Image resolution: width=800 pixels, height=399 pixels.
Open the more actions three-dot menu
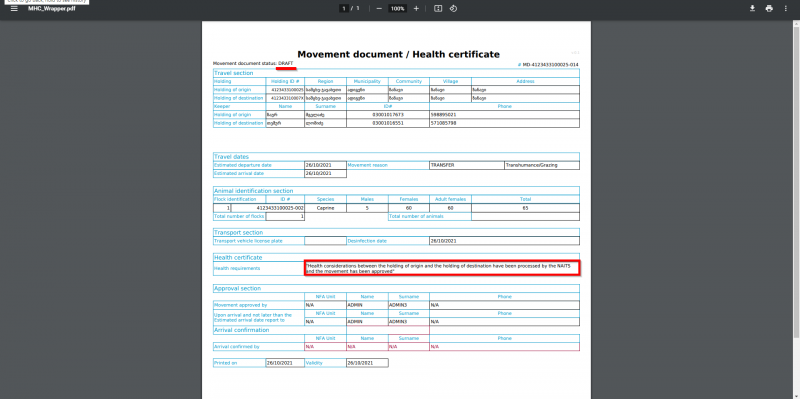coord(786,9)
